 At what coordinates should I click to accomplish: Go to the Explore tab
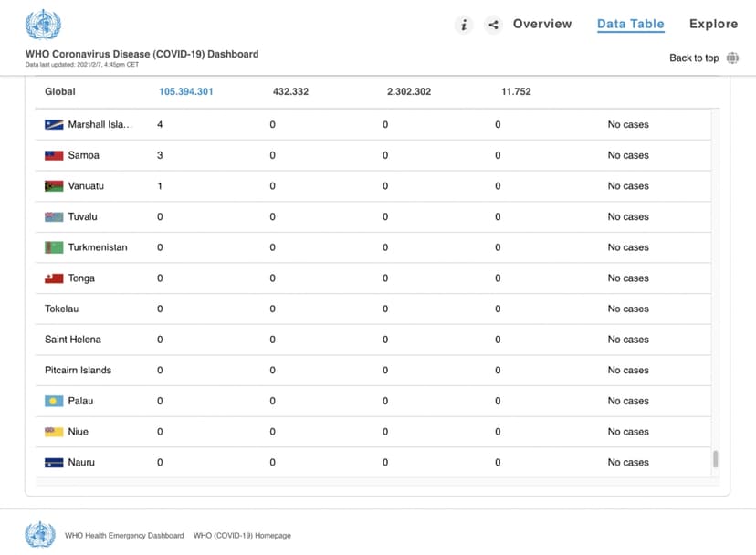(x=713, y=25)
